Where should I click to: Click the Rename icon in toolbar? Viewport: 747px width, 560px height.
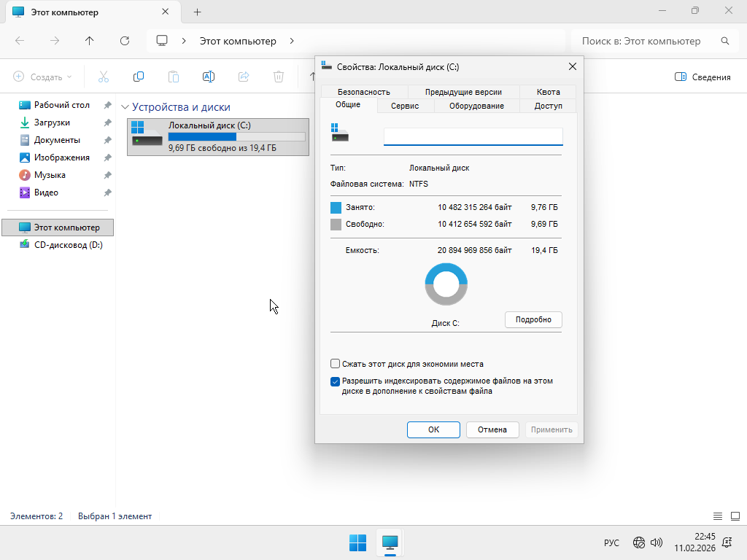(208, 77)
